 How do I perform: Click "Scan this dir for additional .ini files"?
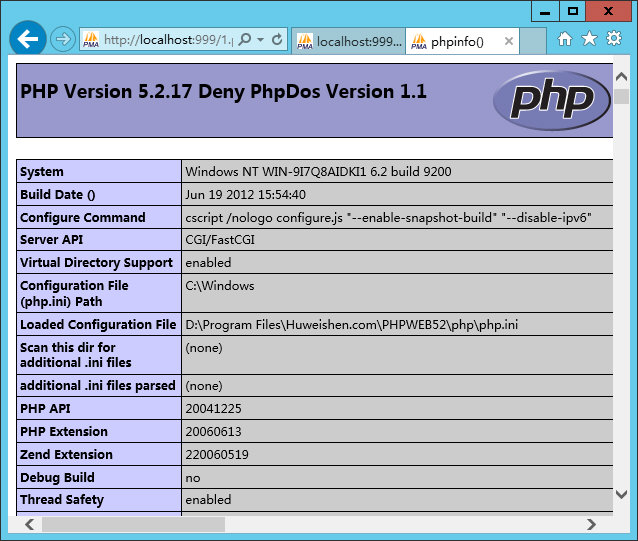(x=76, y=355)
